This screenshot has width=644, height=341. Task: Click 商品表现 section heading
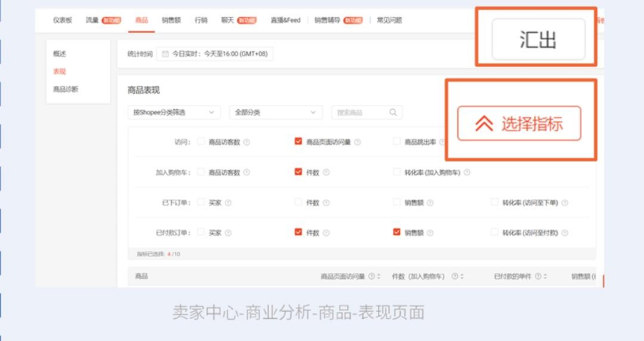click(x=144, y=91)
